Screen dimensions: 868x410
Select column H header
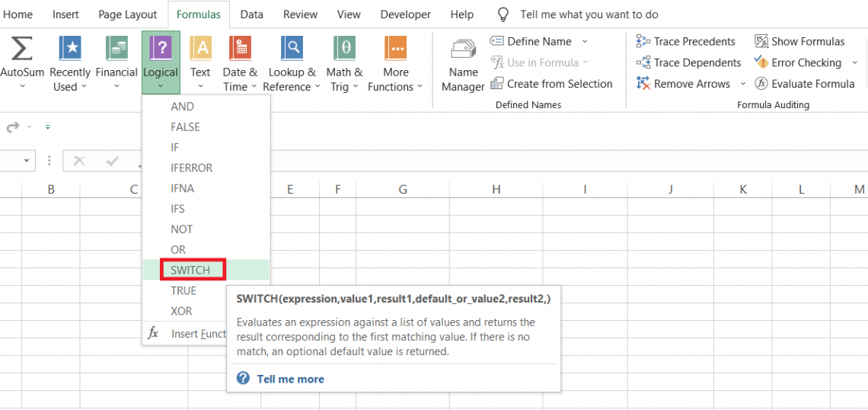tap(496, 189)
